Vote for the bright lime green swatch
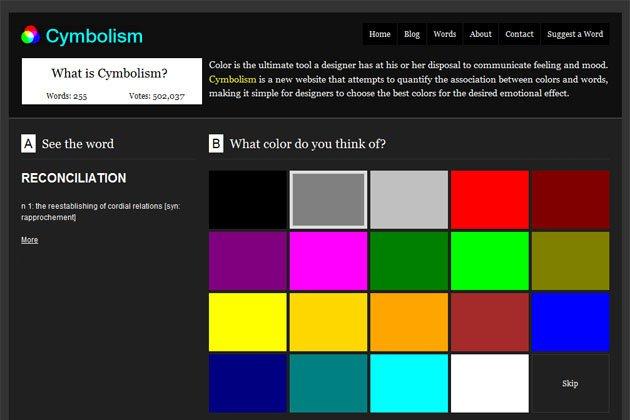The height and width of the screenshot is (420, 630). 489,261
